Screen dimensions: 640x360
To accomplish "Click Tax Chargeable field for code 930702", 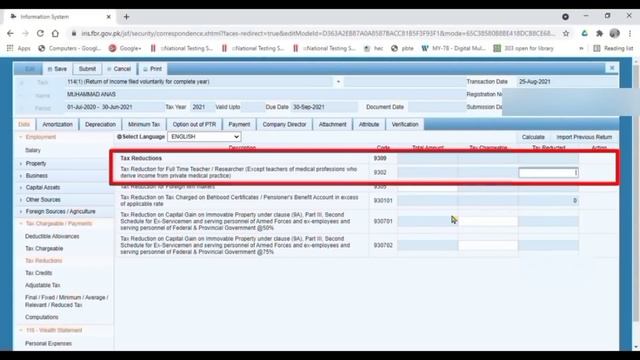I will coord(488,245).
